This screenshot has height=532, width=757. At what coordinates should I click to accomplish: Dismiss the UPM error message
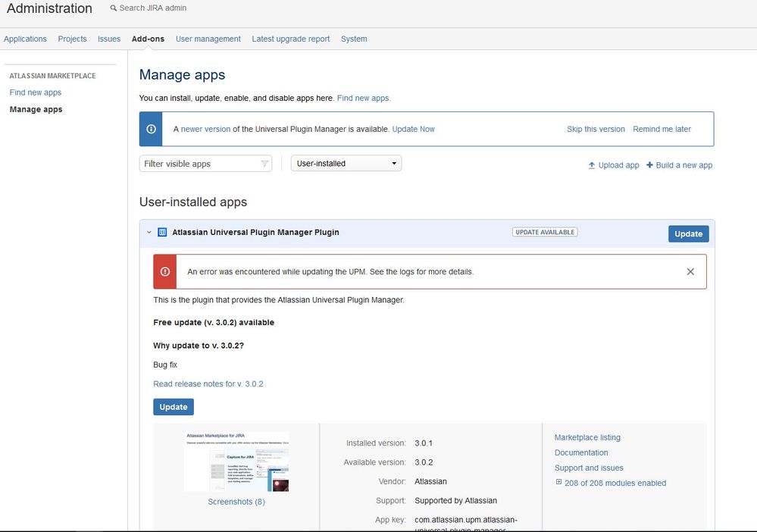coord(690,272)
